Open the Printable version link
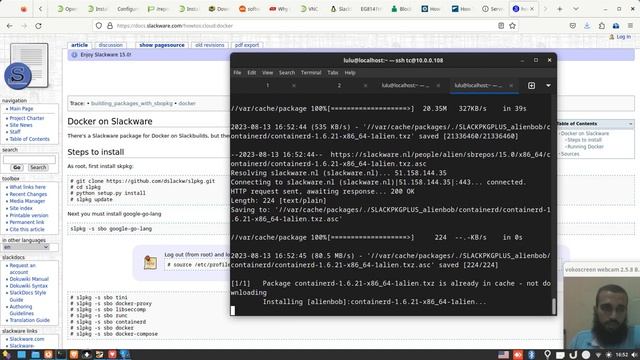Image resolution: width=640 pixels, height=360 pixels. (x=29, y=215)
